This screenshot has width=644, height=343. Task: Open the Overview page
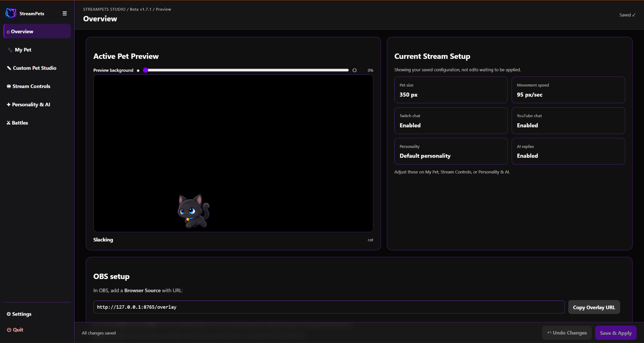37,31
